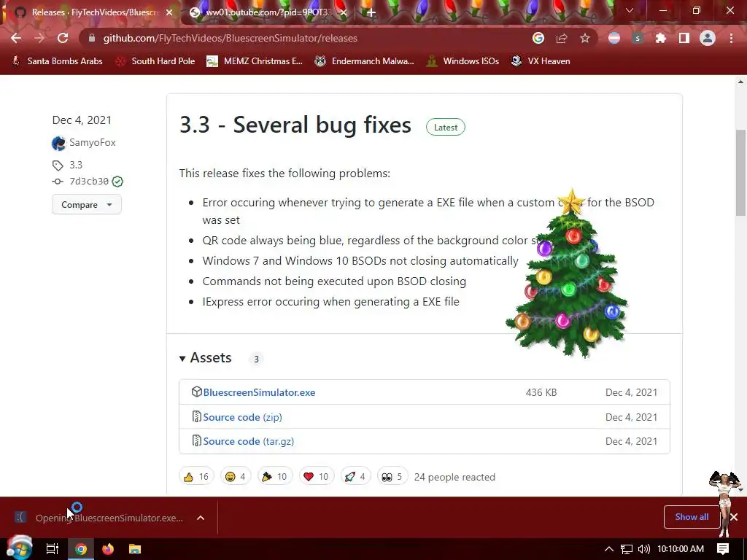This screenshot has width=747, height=560.
Task: Go back using the browser back arrow
Action: 16,38
